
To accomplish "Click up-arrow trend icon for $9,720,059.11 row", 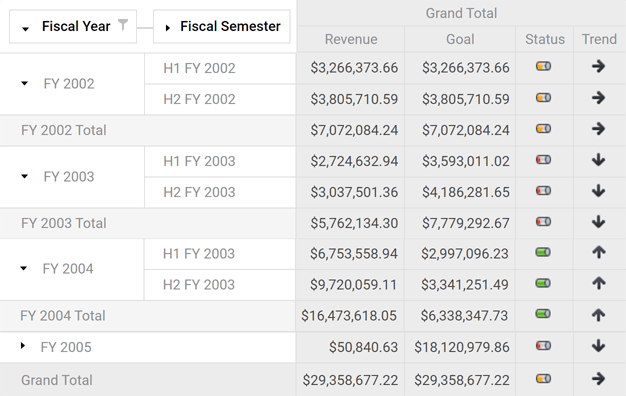I will click(598, 283).
